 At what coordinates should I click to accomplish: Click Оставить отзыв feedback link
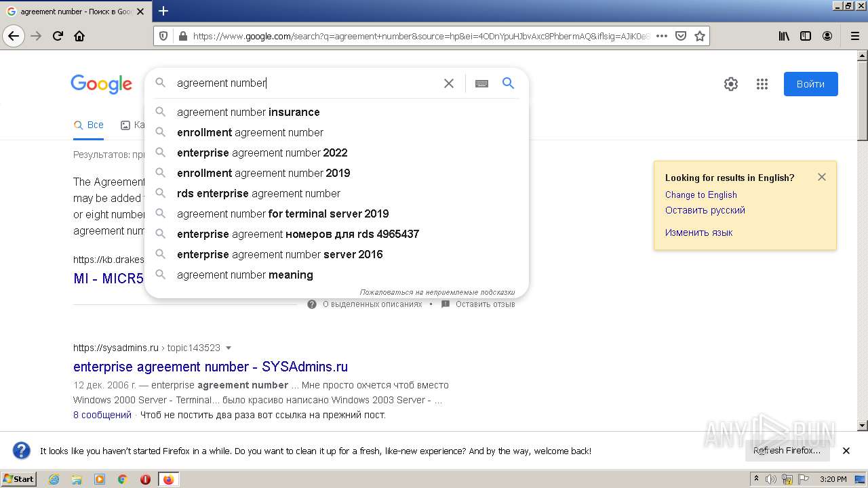pyautogui.click(x=486, y=304)
